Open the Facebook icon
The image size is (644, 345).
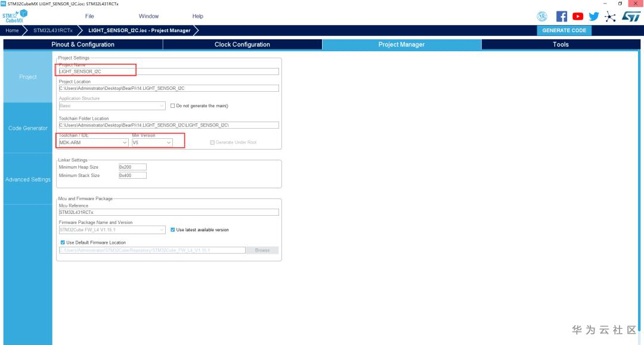[x=562, y=17]
